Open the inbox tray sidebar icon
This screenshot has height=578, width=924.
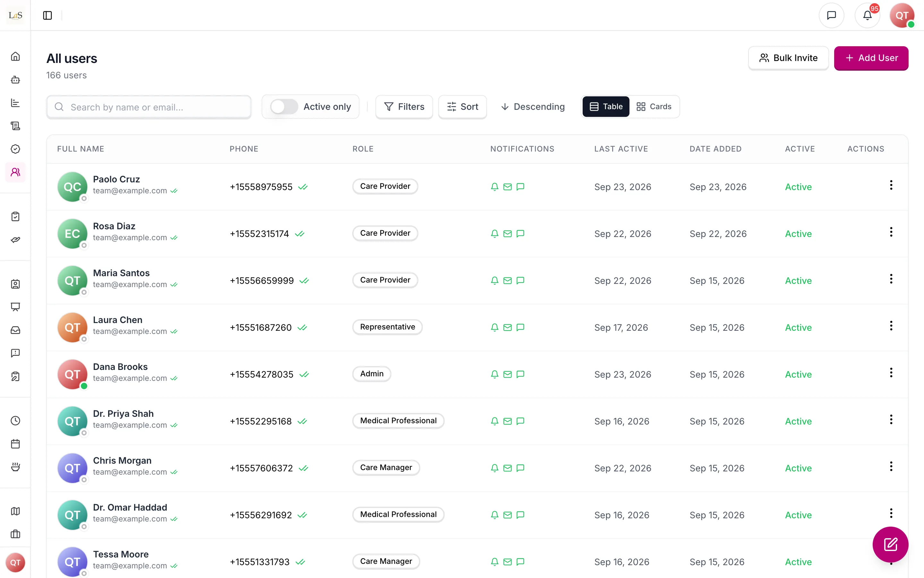tap(15, 330)
